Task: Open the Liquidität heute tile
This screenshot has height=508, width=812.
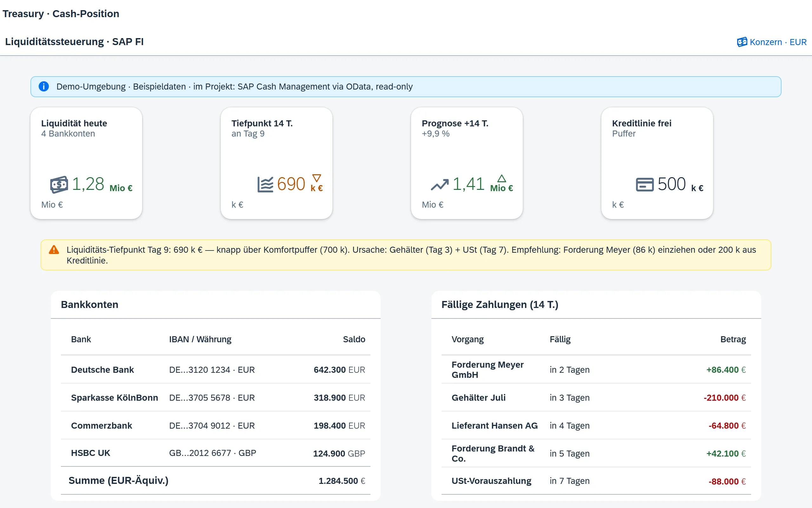Action: [86, 163]
